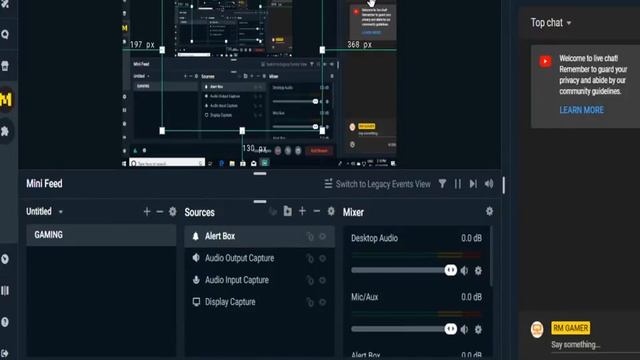Viewport: 640px width, 360px height.
Task: Click the Mixer panel scrollbar
Action: (x=491, y=257)
